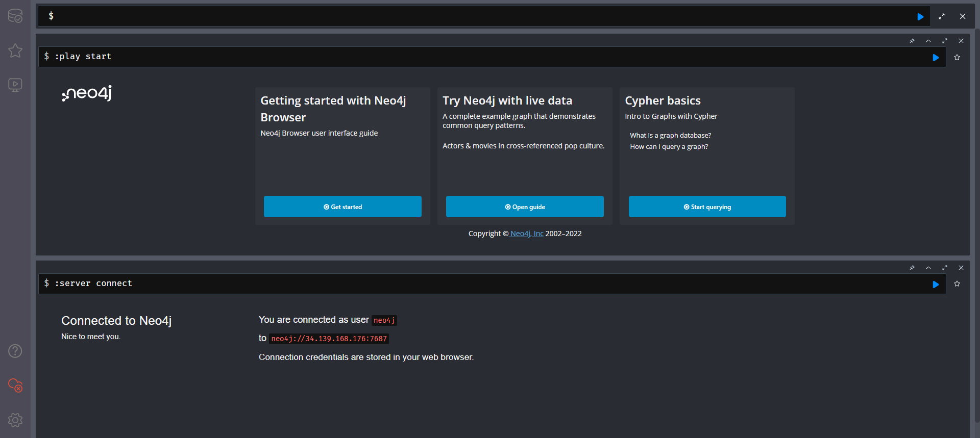Collapse the :server connect frame
980x438 pixels.
(x=928, y=268)
